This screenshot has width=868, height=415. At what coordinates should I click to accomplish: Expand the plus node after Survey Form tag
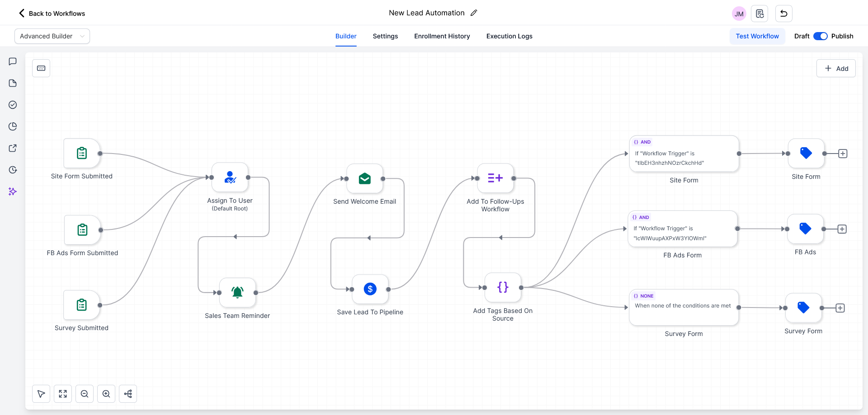tap(840, 308)
